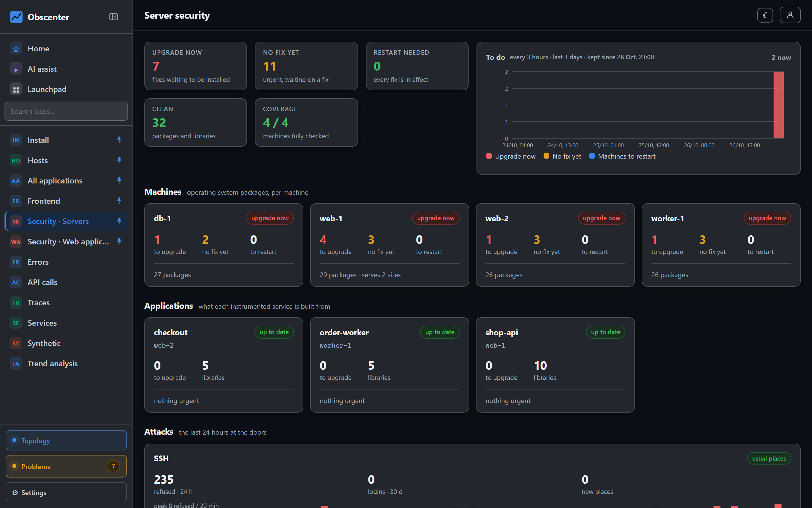The image size is (812, 508).
Task: Click the AC badge icon for API calls
Action: pyautogui.click(x=16, y=283)
